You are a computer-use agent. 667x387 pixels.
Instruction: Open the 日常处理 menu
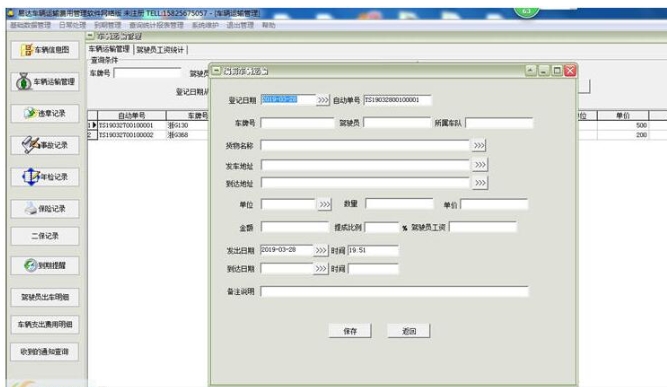click(x=72, y=25)
